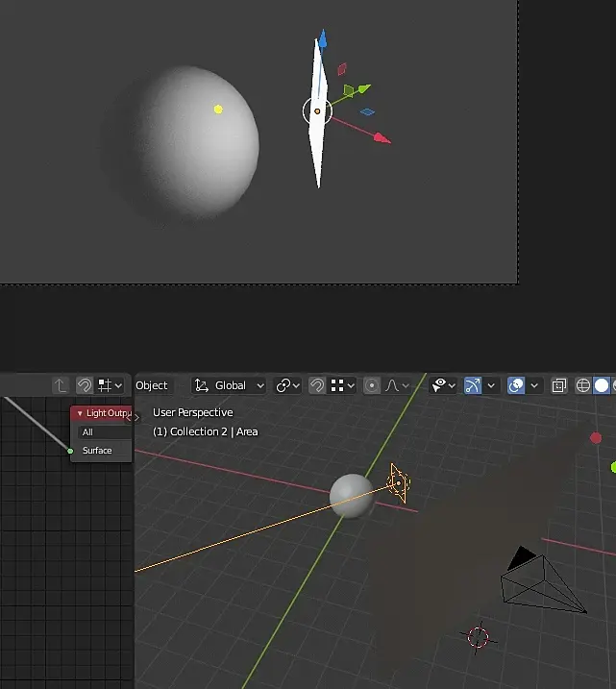Open transform pivot point dropdown
The width and height of the screenshot is (616, 689).
click(287, 385)
